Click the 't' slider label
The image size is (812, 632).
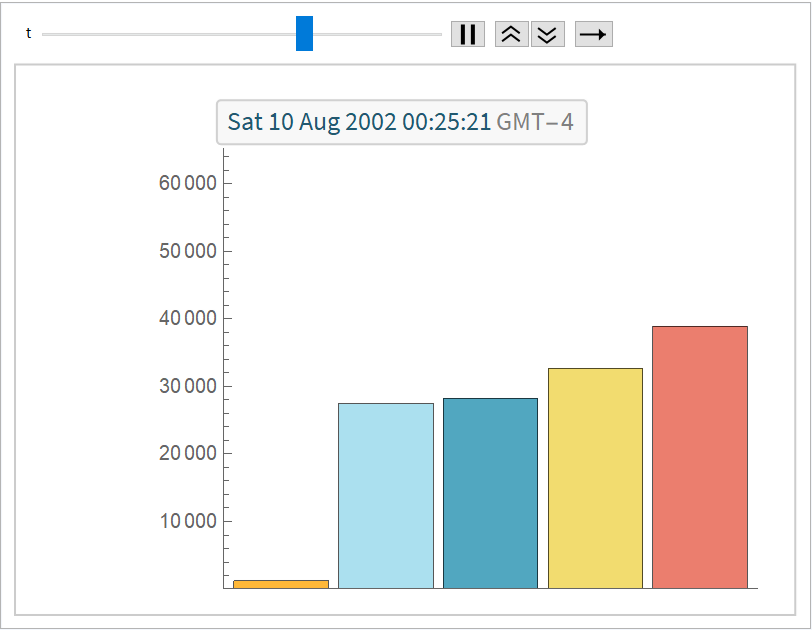[28, 34]
